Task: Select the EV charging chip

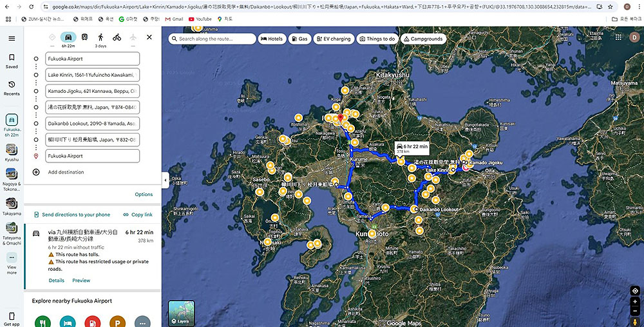Action: (x=334, y=39)
